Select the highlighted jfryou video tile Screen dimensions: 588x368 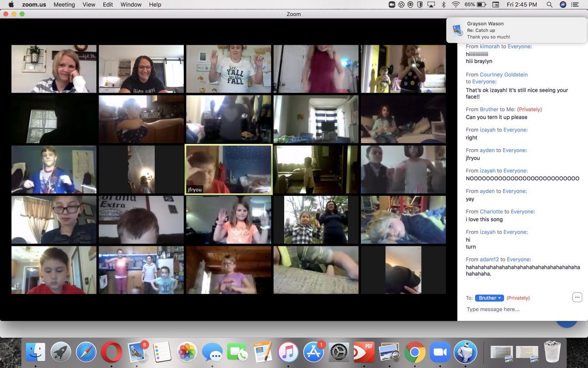[228, 170]
